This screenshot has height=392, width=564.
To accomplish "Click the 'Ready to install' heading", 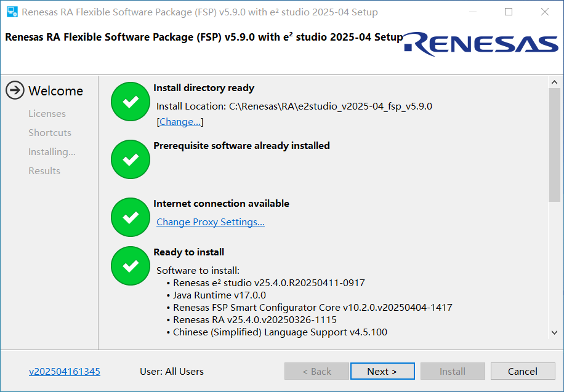I will click(x=189, y=252).
